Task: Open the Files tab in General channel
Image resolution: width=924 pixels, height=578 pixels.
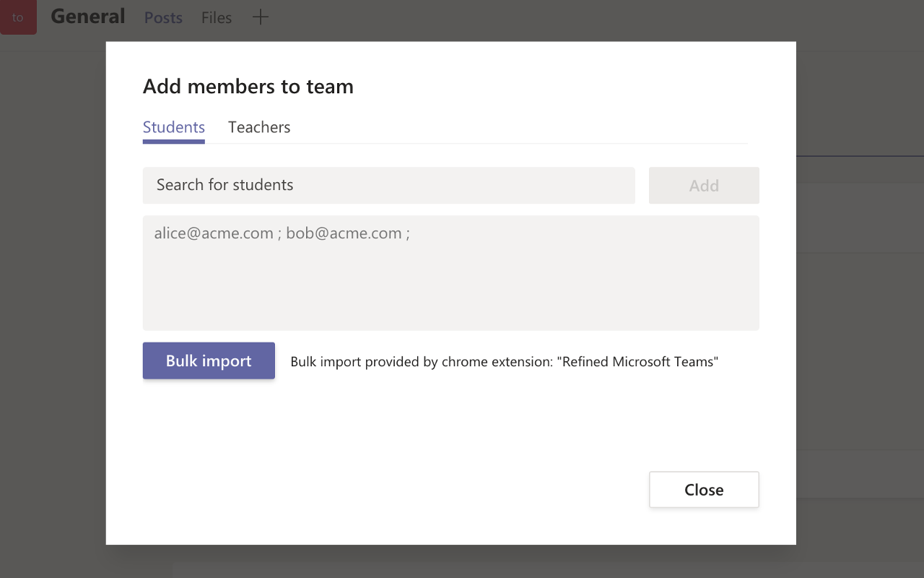Action: coord(217,17)
